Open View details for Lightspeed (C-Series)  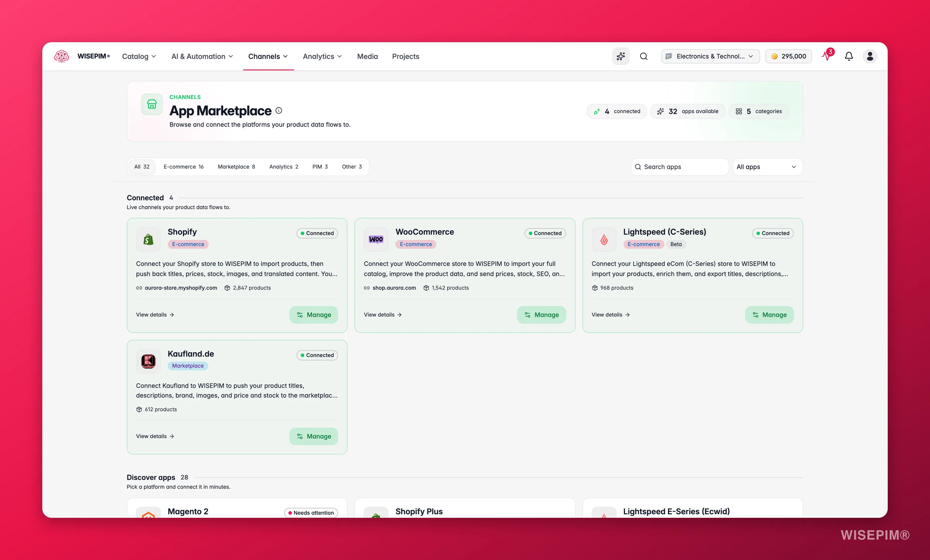[x=611, y=315]
